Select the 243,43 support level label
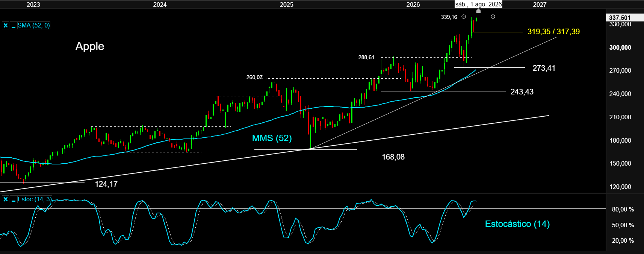Image resolution: width=644 pixels, height=254 pixels. point(522,92)
